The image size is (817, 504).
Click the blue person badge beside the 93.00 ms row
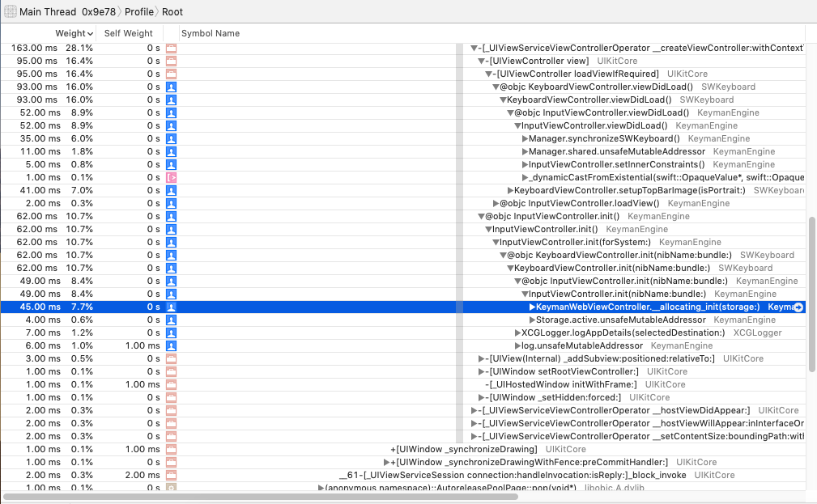[x=170, y=87]
